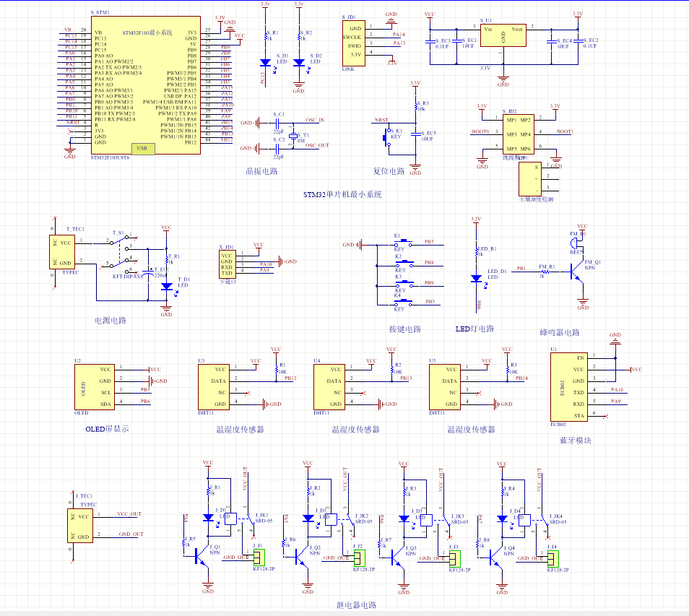Click the S_D1 LED symbol

265,62
